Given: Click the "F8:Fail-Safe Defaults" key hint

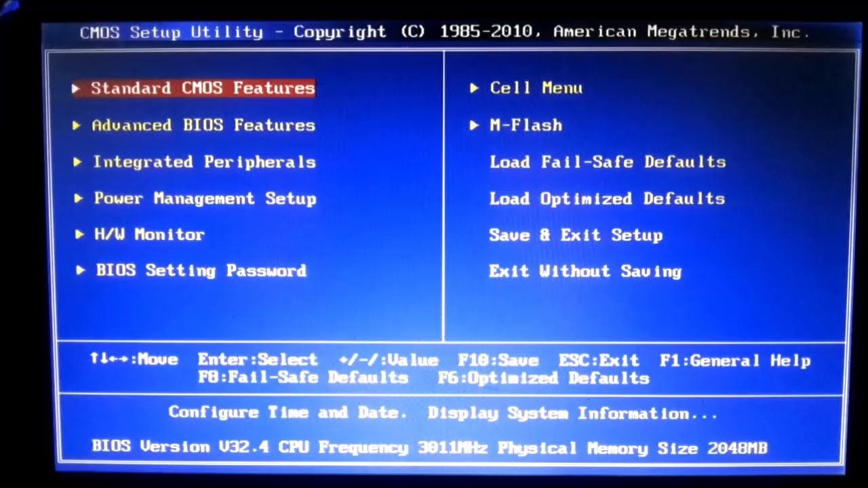Looking at the screenshot, I should tap(303, 378).
